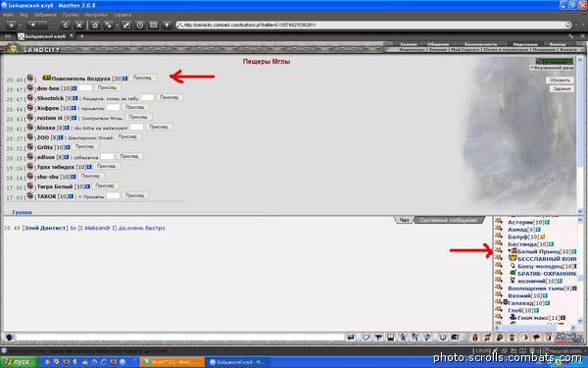This screenshot has height=368, width=588.
Task: Click the search magnifier in the address bar
Action: click(x=567, y=26)
